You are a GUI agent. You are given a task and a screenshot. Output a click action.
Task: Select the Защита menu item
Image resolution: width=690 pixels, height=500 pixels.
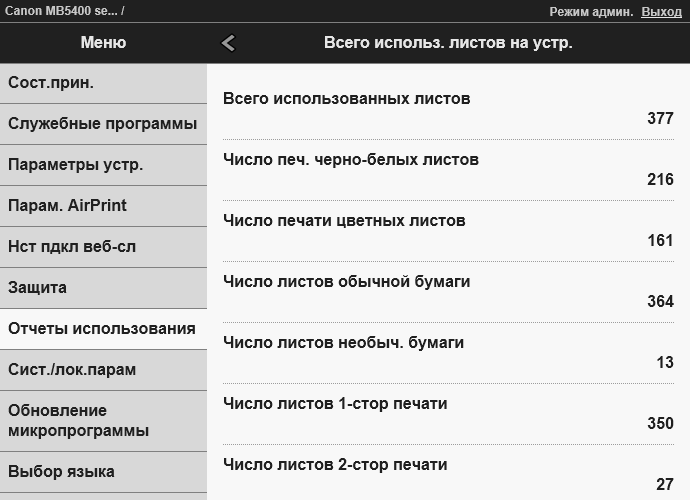[x=103, y=288]
